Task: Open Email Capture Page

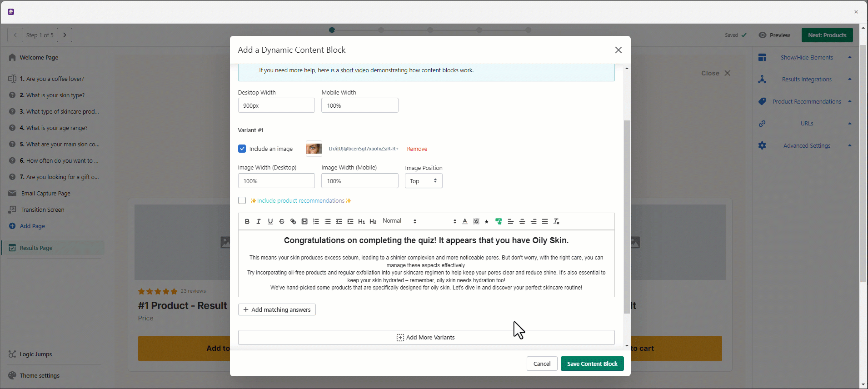Action: pyautogui.click(x=45, y=193)
